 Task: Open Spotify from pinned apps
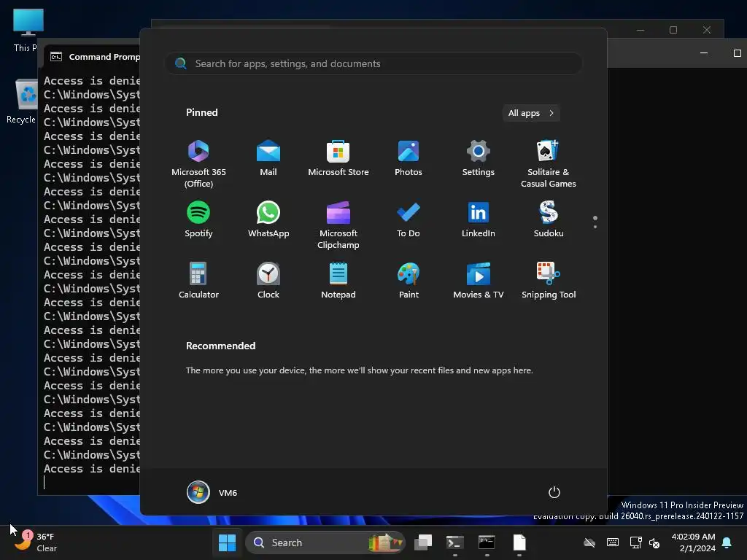198,219
